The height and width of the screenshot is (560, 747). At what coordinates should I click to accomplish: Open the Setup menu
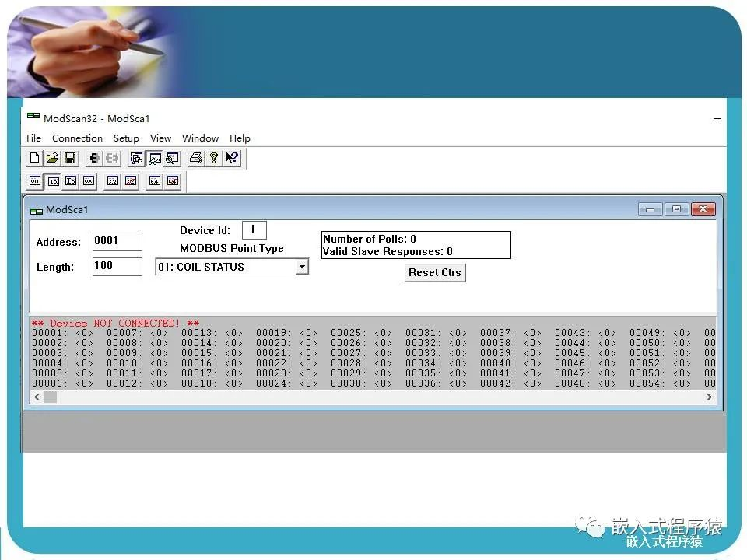[x=126, y=138]
